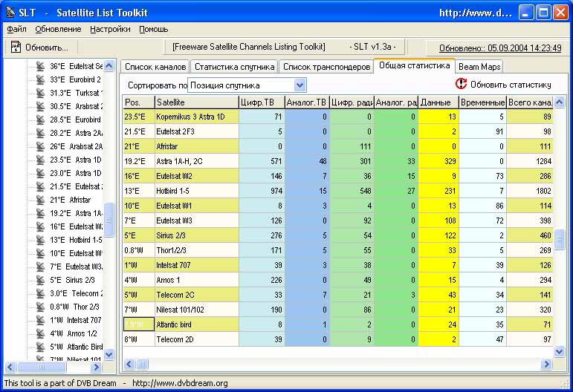The height and width of the screenshot is (392, 573).
Task: Click satellite icon next to 31.3°E Turksat
Action: click(40, 93)
